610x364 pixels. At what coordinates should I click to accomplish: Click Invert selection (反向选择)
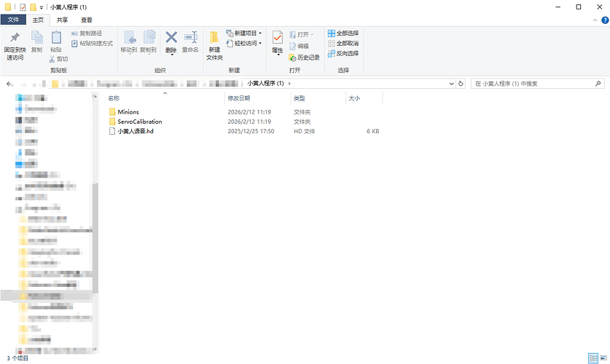(x=343, y=54)
